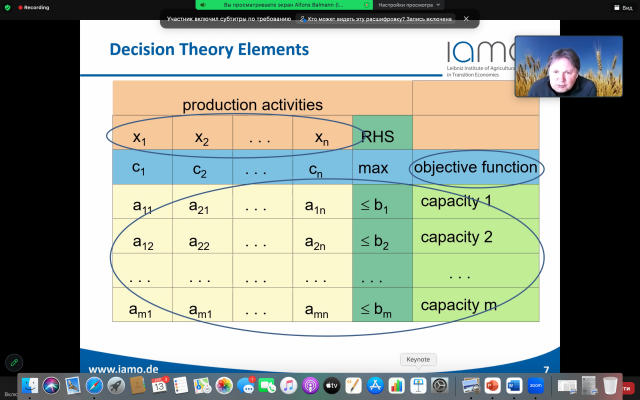Click the 'production activities' header cell
Image resolution: width=640 pixels, height=400 pixels.
pyautogui.click(x=262, y=98)
